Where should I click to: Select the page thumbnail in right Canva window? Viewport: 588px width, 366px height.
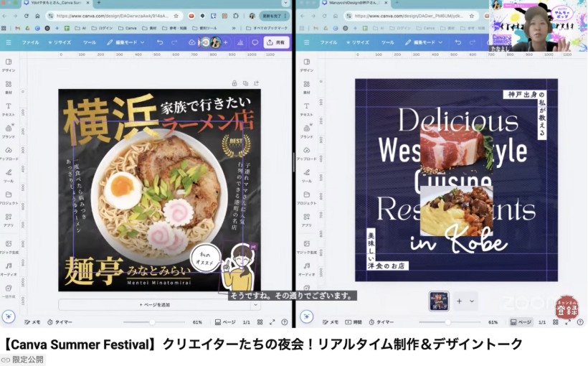coord(439,301)
